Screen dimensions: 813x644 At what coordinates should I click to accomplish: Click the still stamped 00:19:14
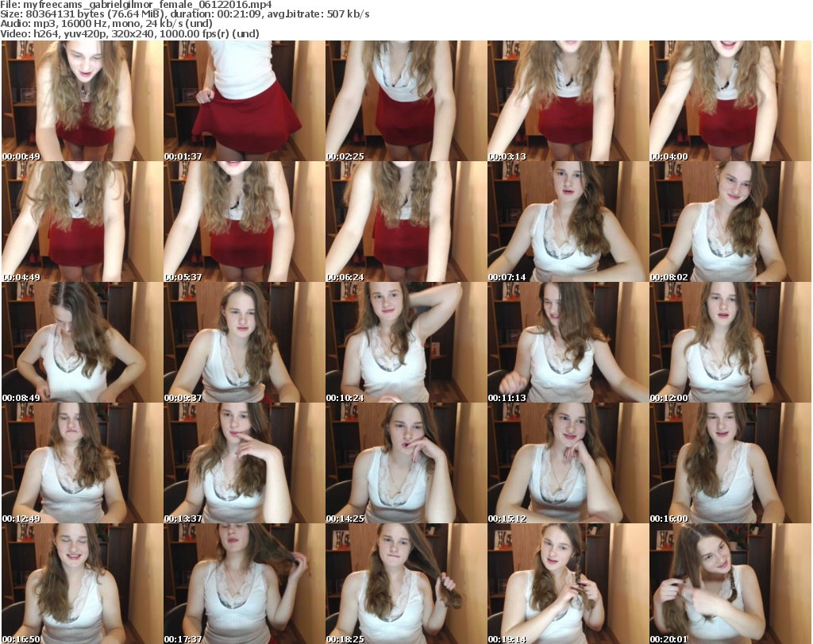point(568,584)
